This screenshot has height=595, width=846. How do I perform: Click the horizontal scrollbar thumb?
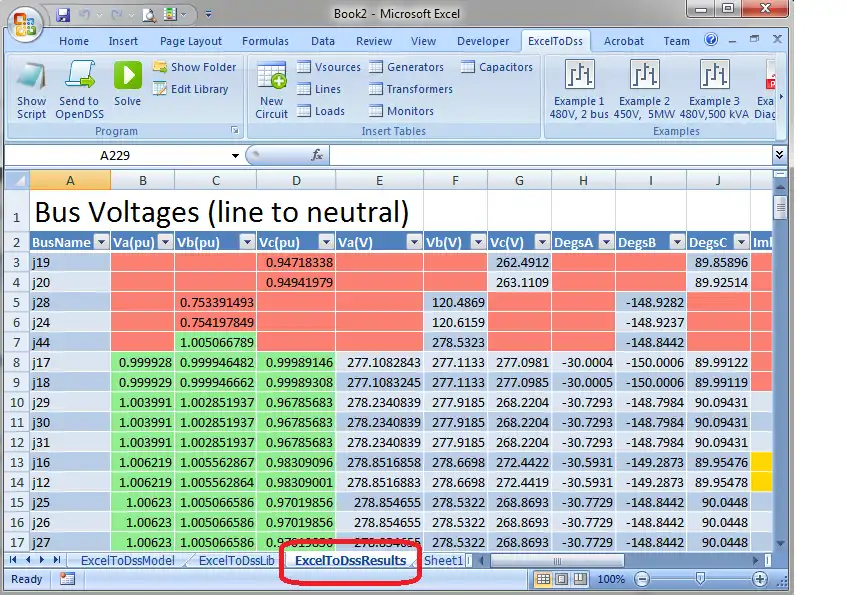tap(557, 561)
